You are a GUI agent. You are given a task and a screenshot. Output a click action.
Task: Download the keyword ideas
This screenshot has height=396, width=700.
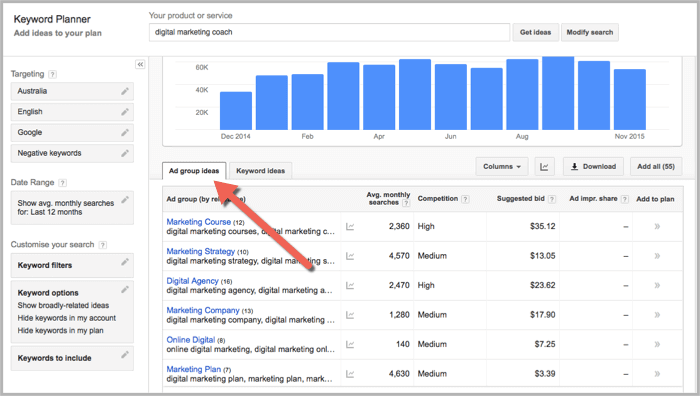pos(594,167)
